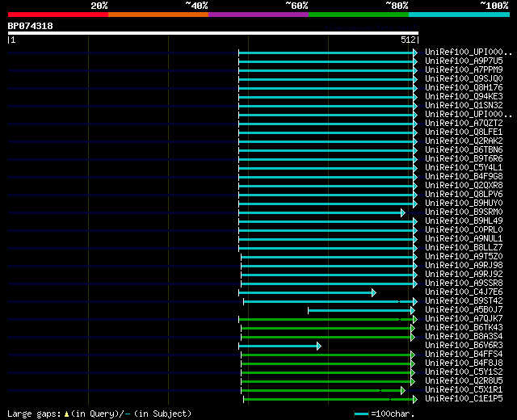Open the UniRef100_C1E1P5 hit label

point(464,399)
